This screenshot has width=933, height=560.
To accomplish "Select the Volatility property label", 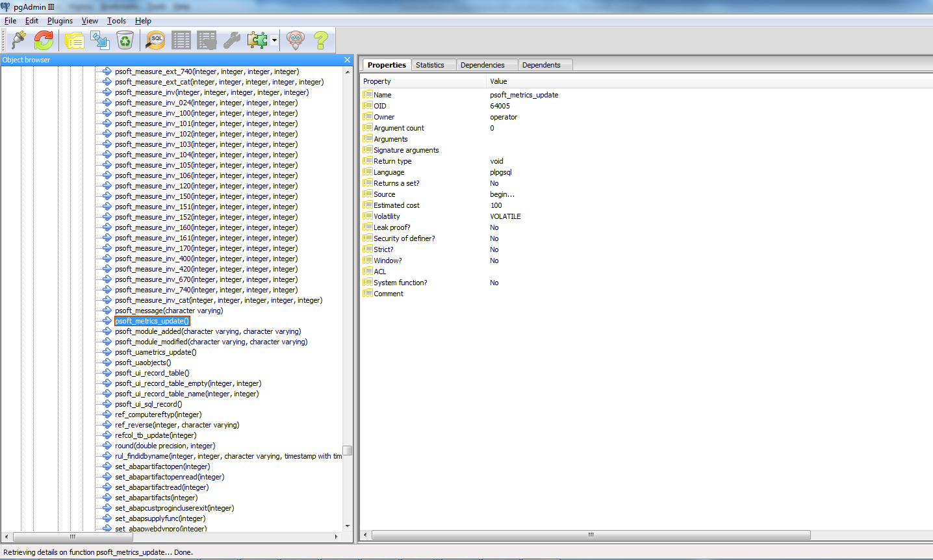I will (x=387, y=216).
